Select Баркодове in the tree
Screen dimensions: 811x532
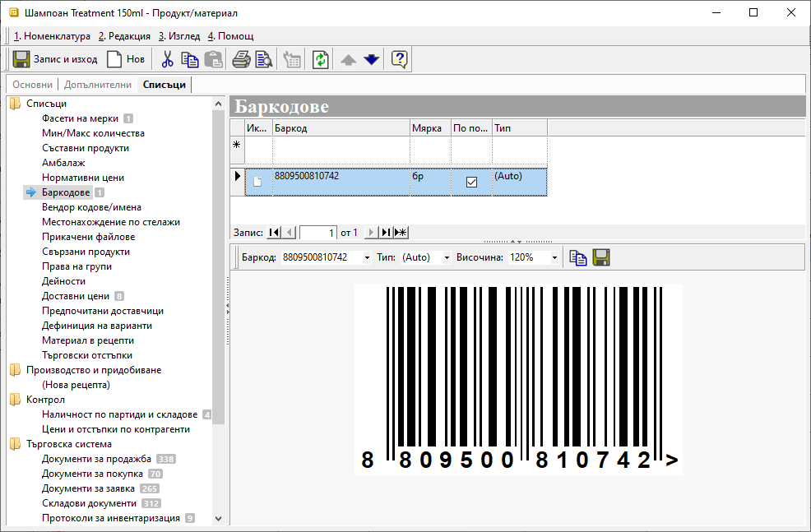[66, 192]
